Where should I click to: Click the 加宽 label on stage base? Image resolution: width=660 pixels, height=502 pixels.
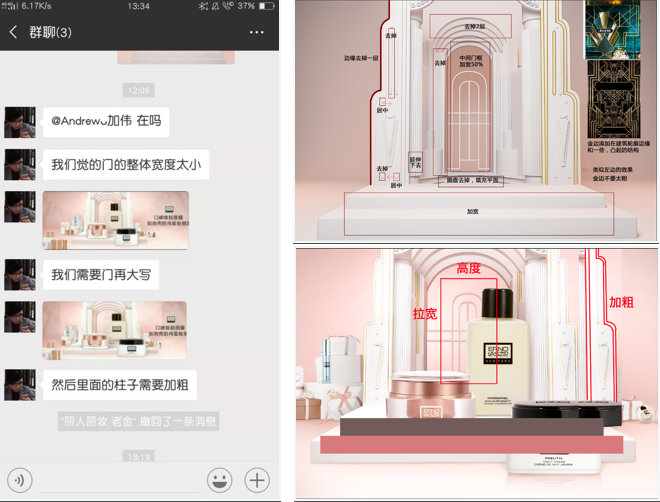pos(472,212)
